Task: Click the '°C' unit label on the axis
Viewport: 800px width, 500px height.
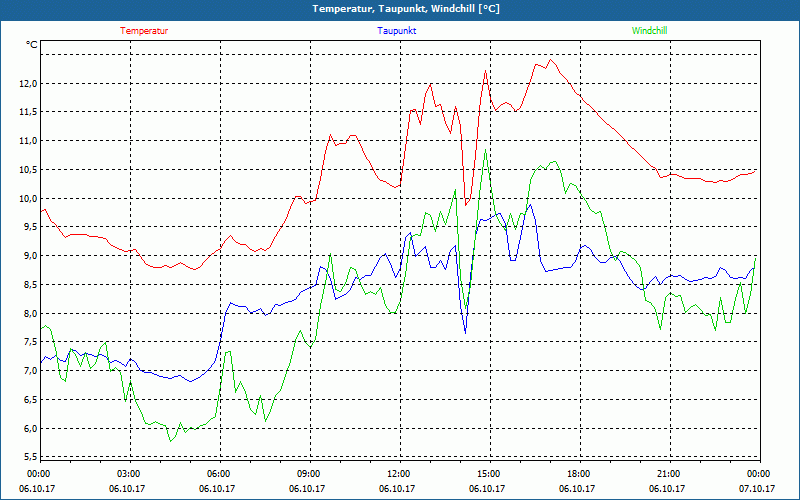Action: [32, 45]
